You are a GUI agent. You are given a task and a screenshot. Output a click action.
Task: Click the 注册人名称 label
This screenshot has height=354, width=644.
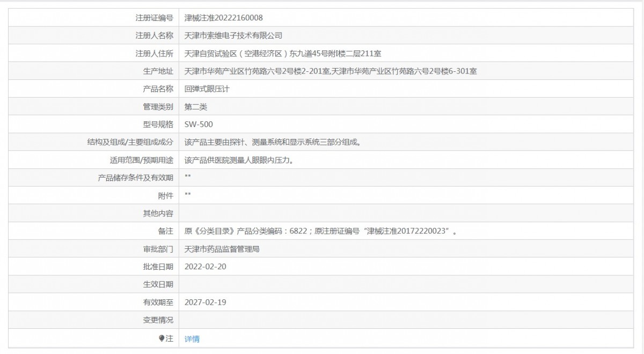click(x=155, y=35)
